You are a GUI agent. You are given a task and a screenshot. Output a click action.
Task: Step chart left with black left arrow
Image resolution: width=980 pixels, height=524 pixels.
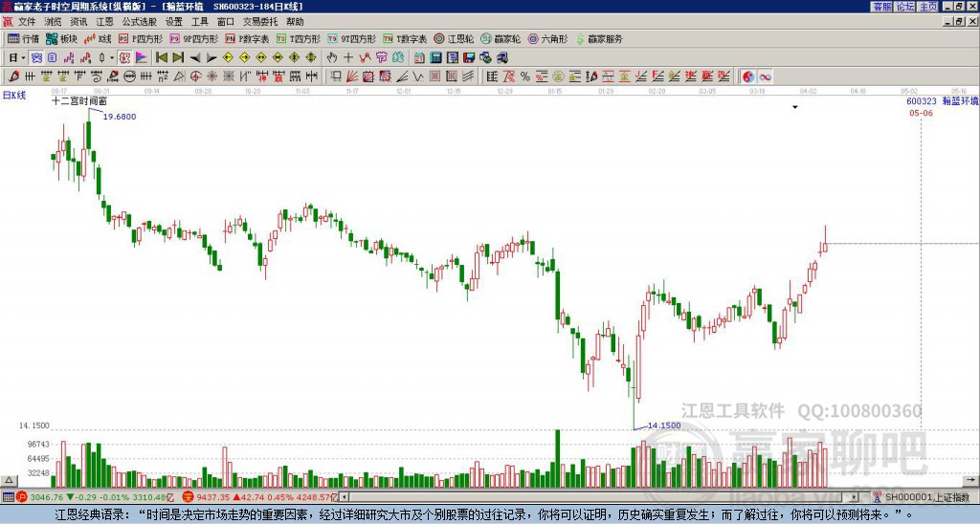point(195,58)
